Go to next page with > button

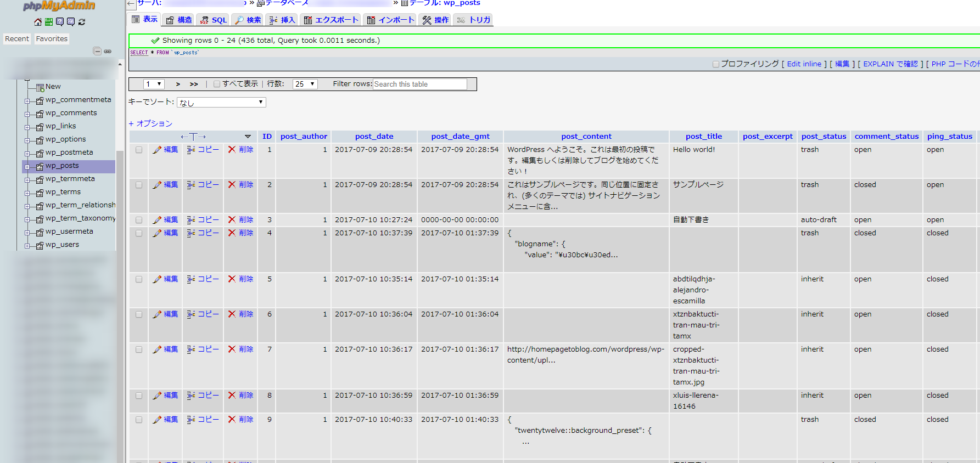pyautogui.click(x=178, y=84)
